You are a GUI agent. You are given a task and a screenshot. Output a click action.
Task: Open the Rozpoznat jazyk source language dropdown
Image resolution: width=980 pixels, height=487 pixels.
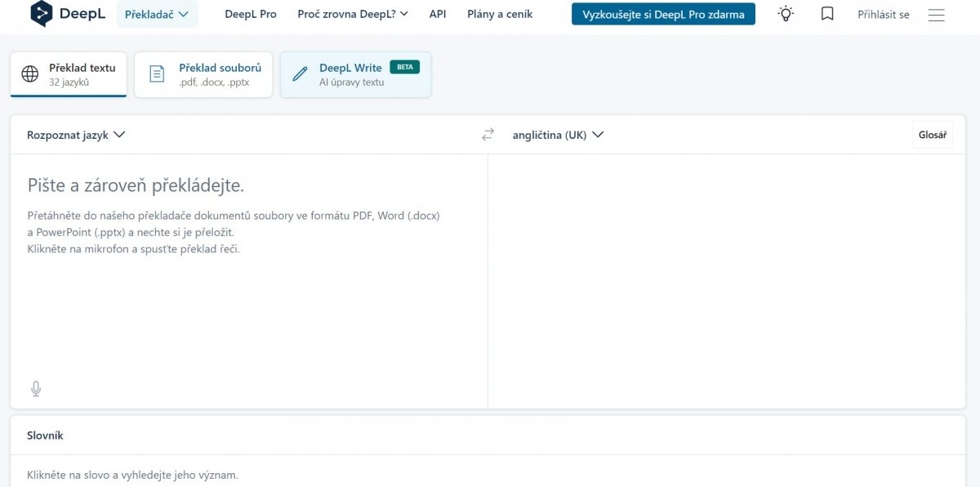[76, 135]
